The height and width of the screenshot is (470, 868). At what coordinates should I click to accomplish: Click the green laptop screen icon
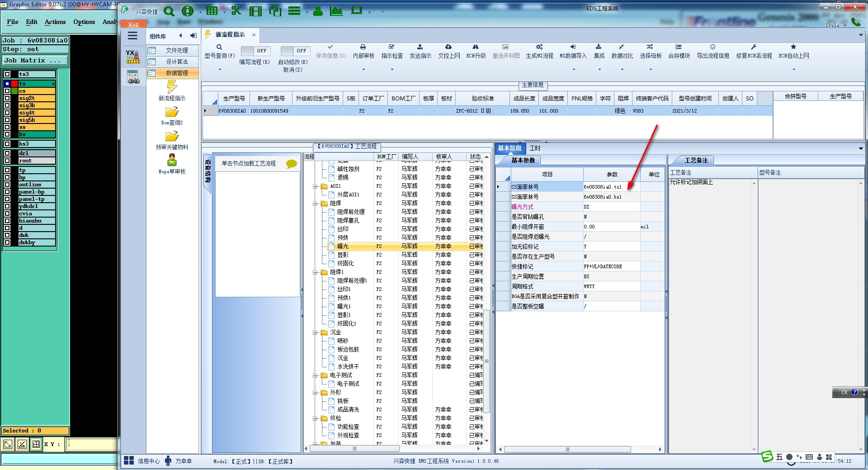coord(357,10)
